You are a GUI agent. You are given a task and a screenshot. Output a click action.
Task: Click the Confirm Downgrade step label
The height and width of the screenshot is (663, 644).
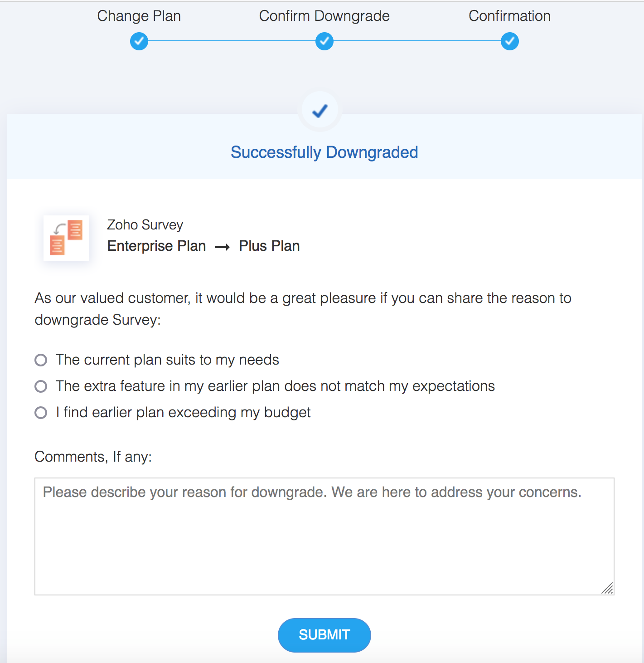[x=324, y=16]
